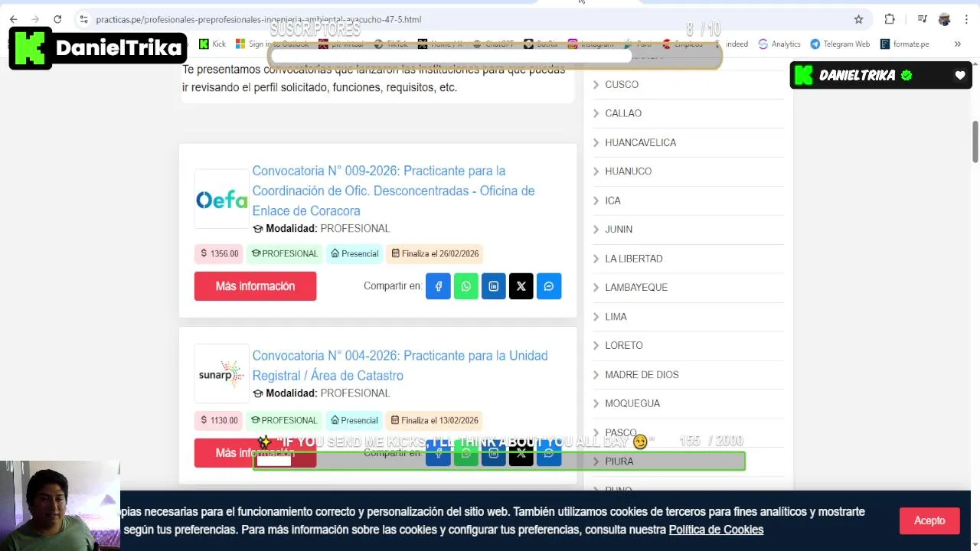Click the PROFESIONAL tag on sunarp card
980x551 pixels.
point(284,420)
